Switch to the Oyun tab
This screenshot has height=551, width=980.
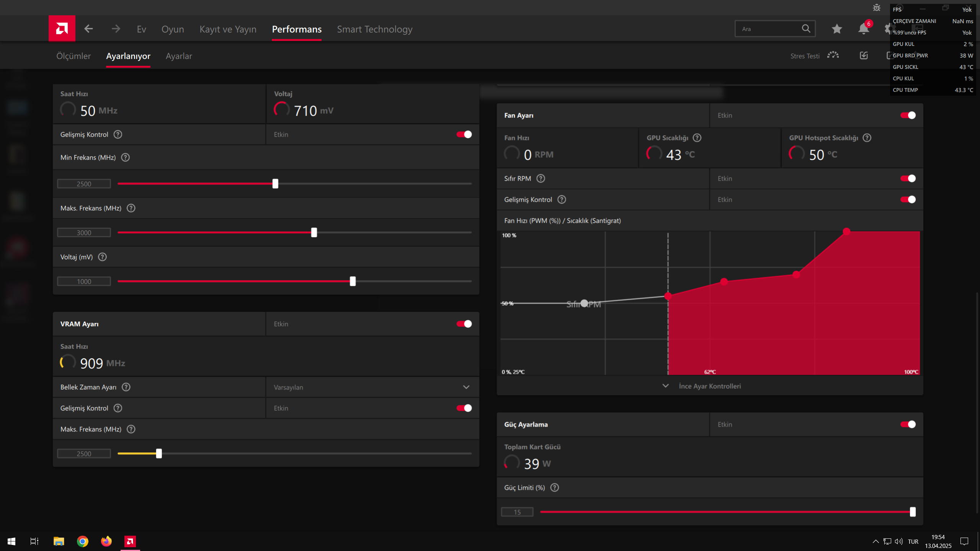click(173, 29)
